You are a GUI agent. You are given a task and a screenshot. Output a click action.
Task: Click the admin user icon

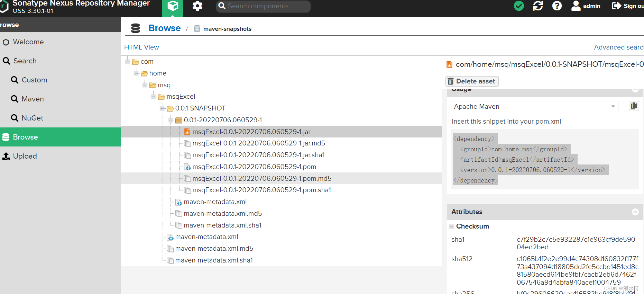click(576, 6)
